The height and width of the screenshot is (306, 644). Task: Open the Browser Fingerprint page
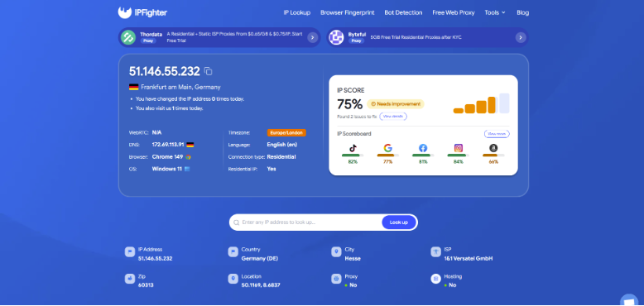point(348,12)
